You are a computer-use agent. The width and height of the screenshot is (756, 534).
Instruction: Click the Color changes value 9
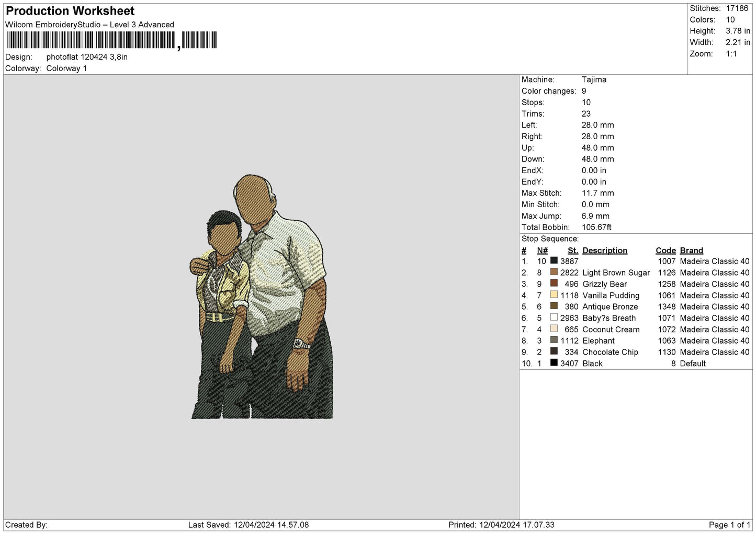(584, 91)
